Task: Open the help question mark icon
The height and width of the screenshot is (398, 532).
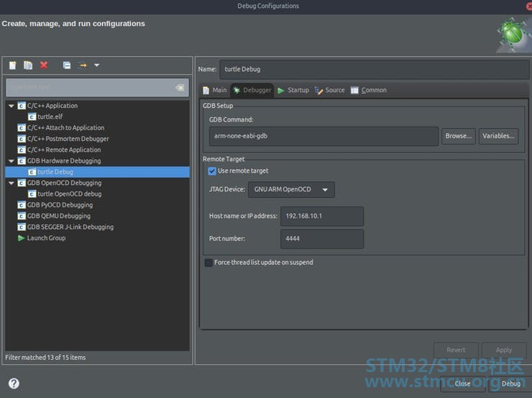Action: 14,384
